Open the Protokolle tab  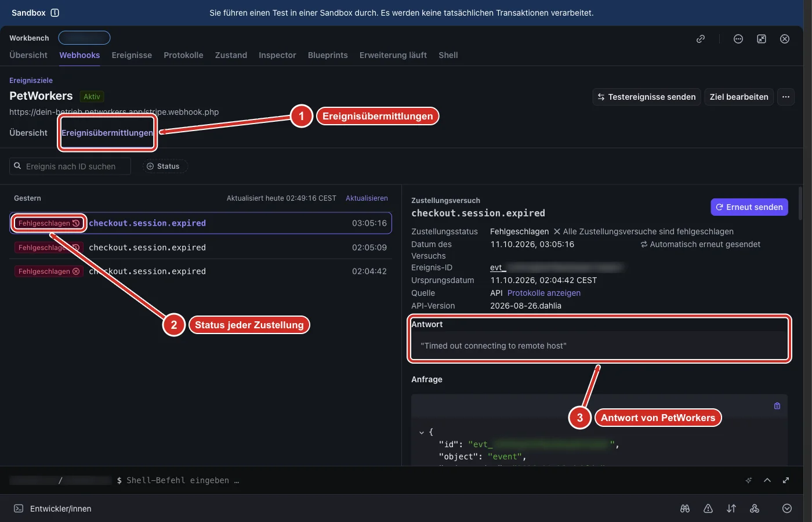pyautogui.click(x=183, y=55)
